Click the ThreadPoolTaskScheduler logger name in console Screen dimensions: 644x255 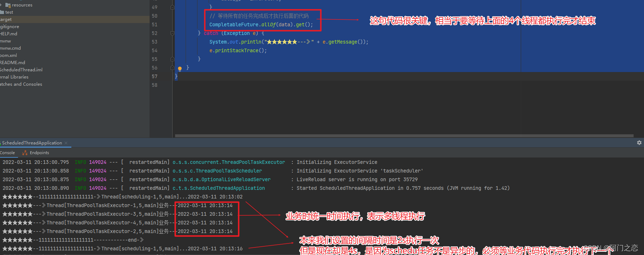(x=217, y=171)
